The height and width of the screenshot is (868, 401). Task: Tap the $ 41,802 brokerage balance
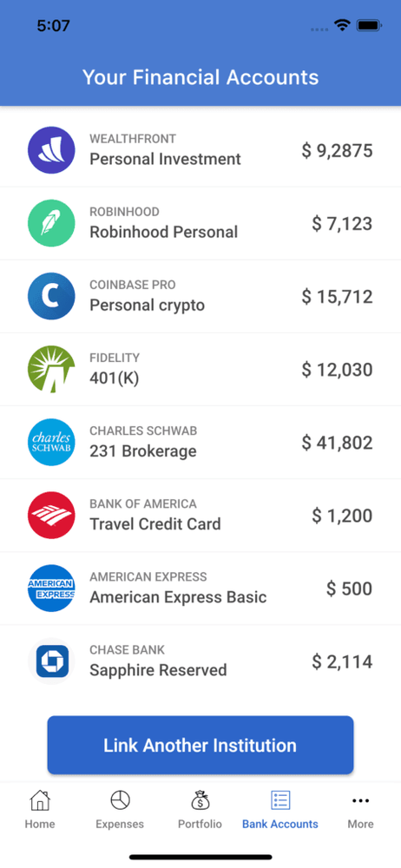point(338,443)
